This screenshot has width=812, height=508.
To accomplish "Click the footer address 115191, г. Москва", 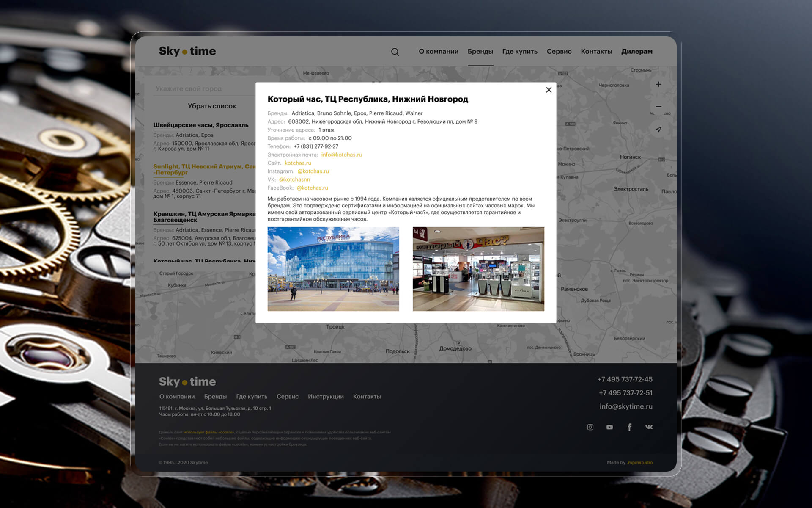I will tap(215, 408).
